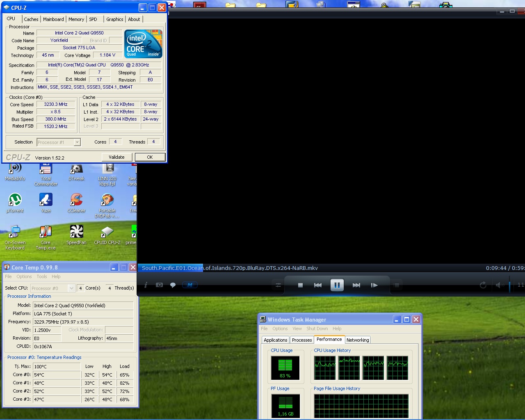Show media info in video player
The height and width of the screenshot is (420, 525).
tap(146, 285)
